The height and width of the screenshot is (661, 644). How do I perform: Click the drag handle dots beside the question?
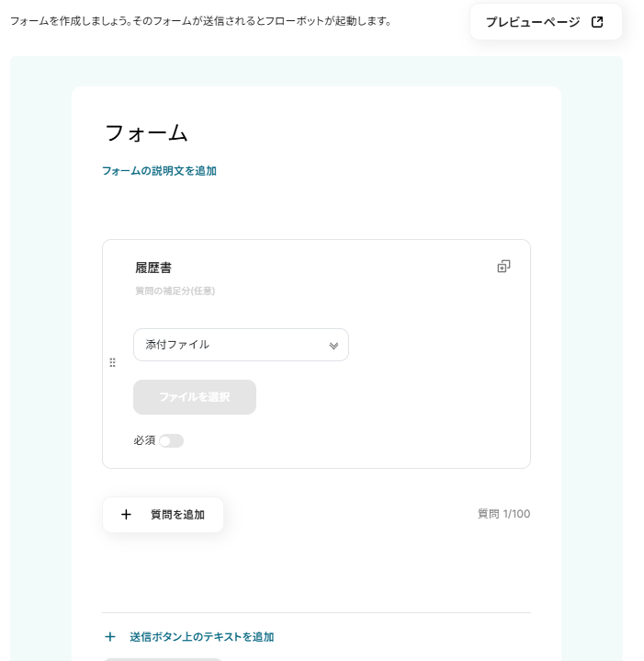(x=112, y=362)
